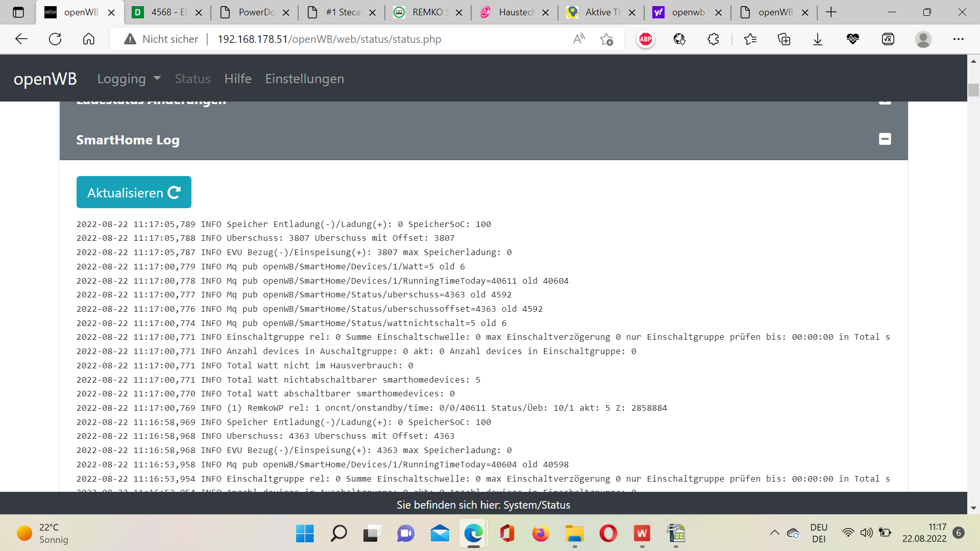The width and height of the screenshot is (980, 551).
Task: Click the openWB brand link
Action: point(45,79)
